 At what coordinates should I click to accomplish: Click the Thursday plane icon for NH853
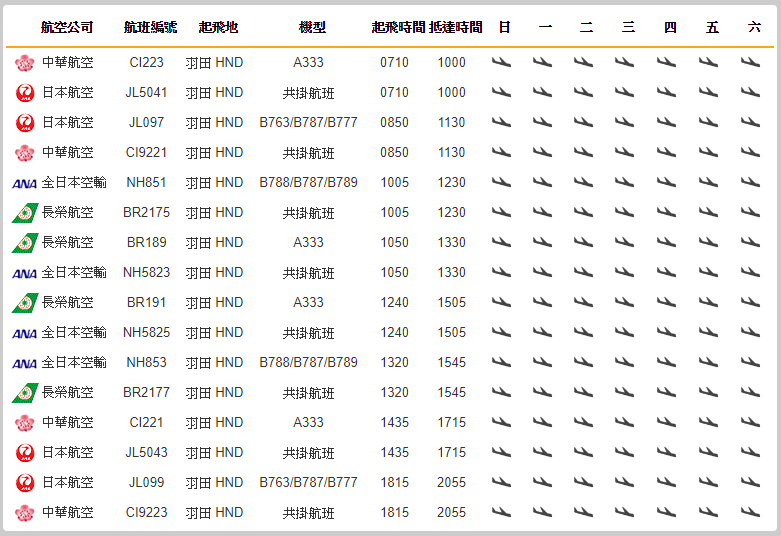click(x=666, y=362)
